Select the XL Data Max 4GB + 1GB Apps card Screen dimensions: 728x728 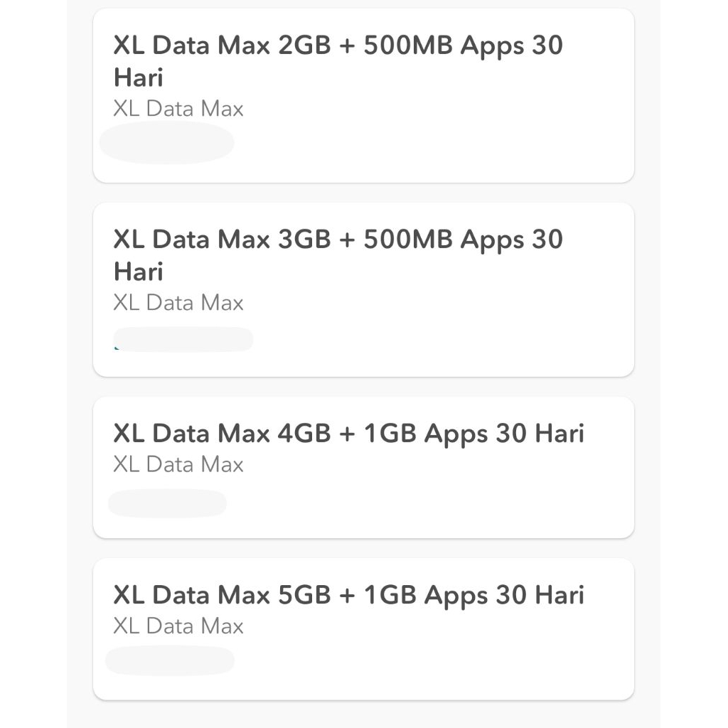click(x=364, y=466)
